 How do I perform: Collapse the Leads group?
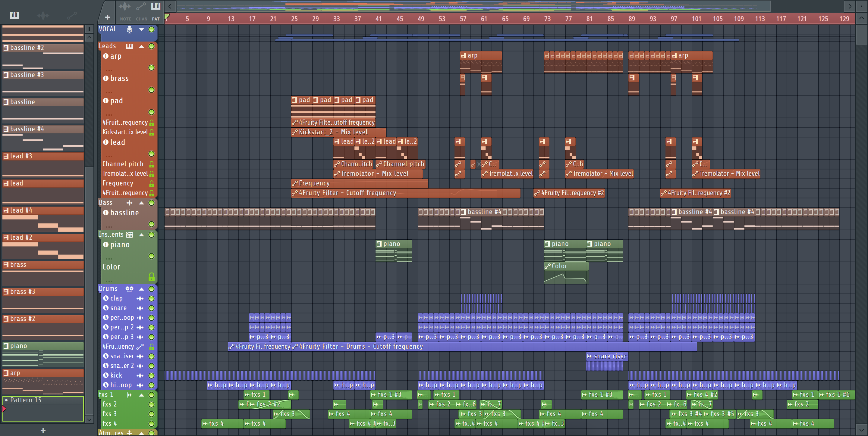pyautogui.click(x=142, y=46)
